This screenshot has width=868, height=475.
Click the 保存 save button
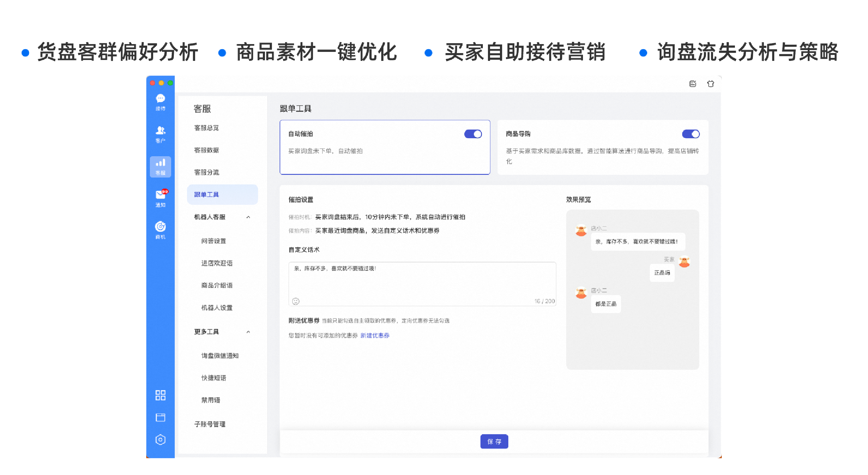click(494, 441)
